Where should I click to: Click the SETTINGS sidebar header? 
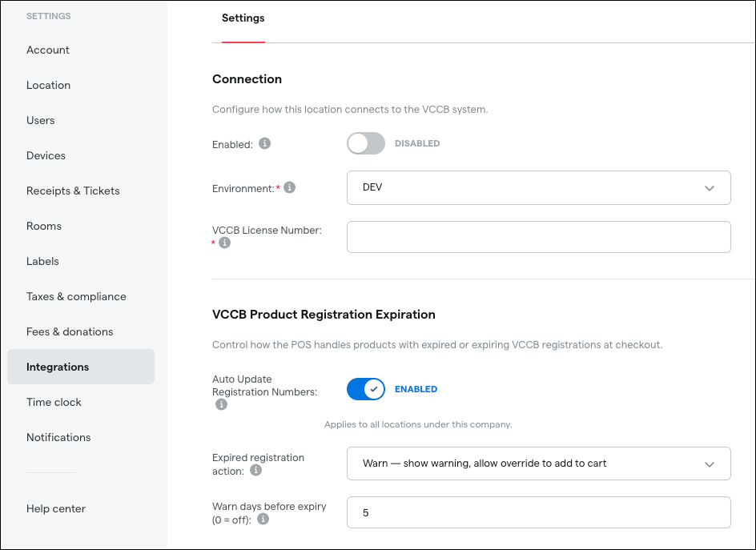tap(48, 16)
